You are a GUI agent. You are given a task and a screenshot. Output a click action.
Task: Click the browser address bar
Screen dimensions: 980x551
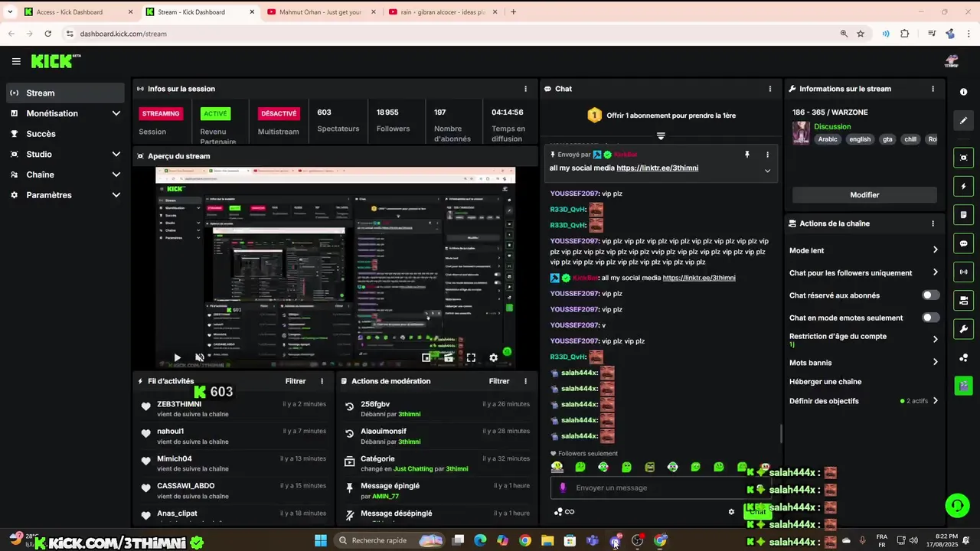pyautogui.click(x=452, y=34)
